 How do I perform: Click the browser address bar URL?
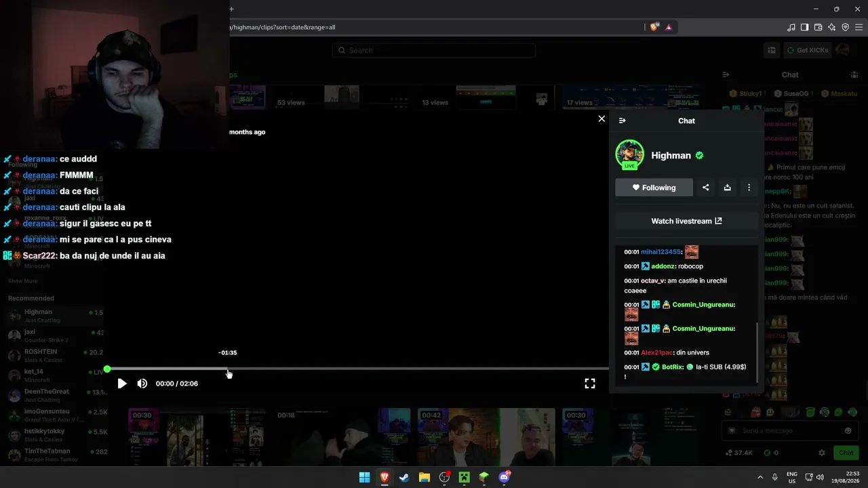click(283, 27)
